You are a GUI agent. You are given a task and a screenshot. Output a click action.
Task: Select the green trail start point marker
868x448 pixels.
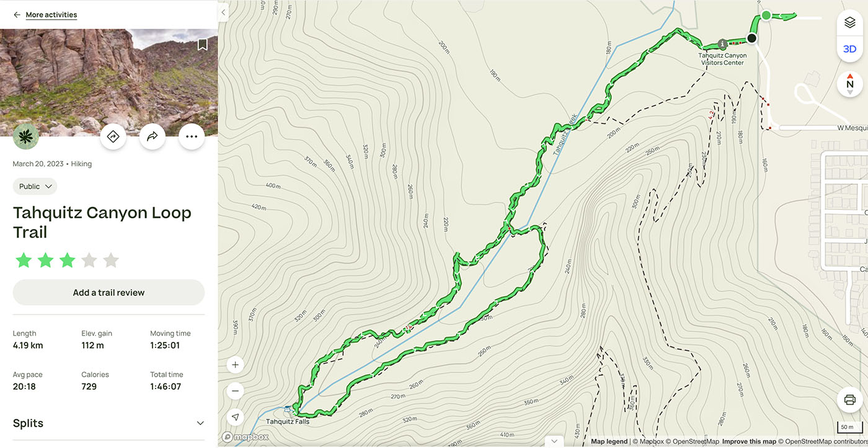[x=766, y=15]
